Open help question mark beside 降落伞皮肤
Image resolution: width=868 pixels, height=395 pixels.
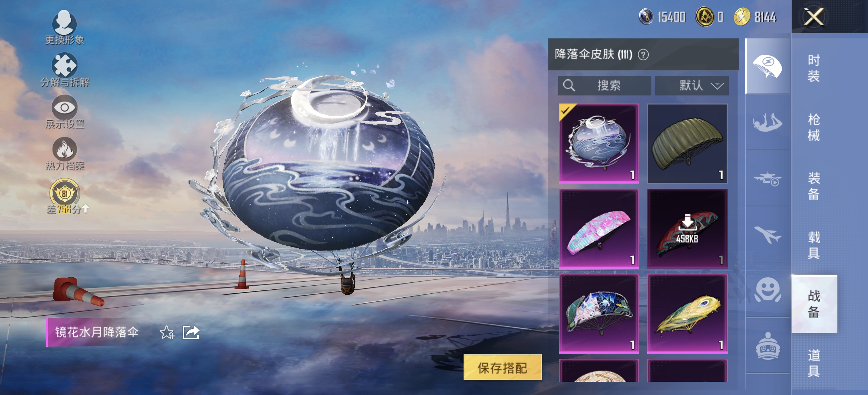(643, 55)
